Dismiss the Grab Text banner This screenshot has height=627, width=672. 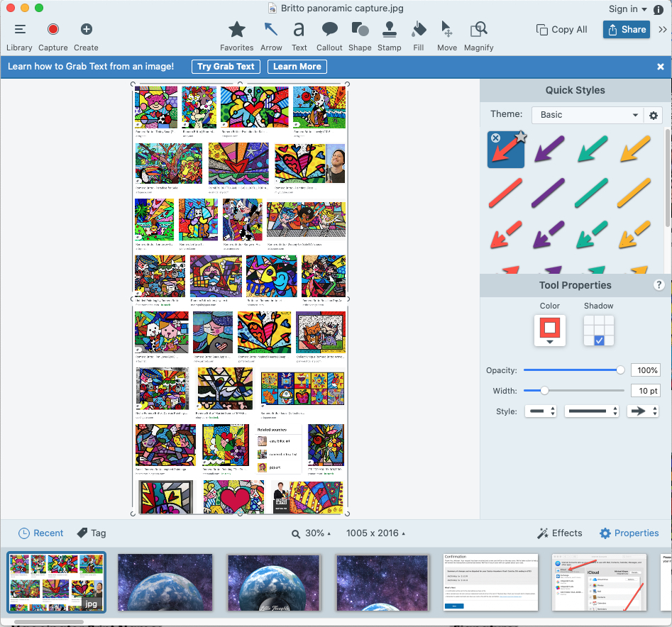[661, 67]
